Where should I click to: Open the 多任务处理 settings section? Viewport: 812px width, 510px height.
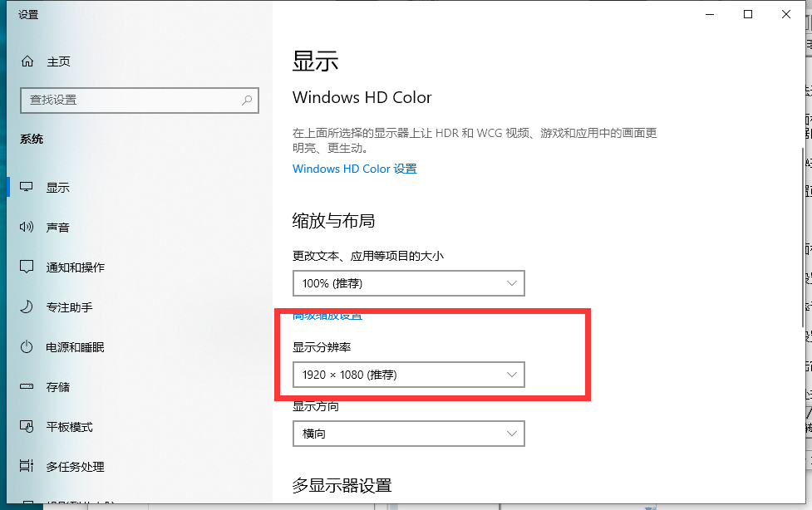tap(75, 467)
